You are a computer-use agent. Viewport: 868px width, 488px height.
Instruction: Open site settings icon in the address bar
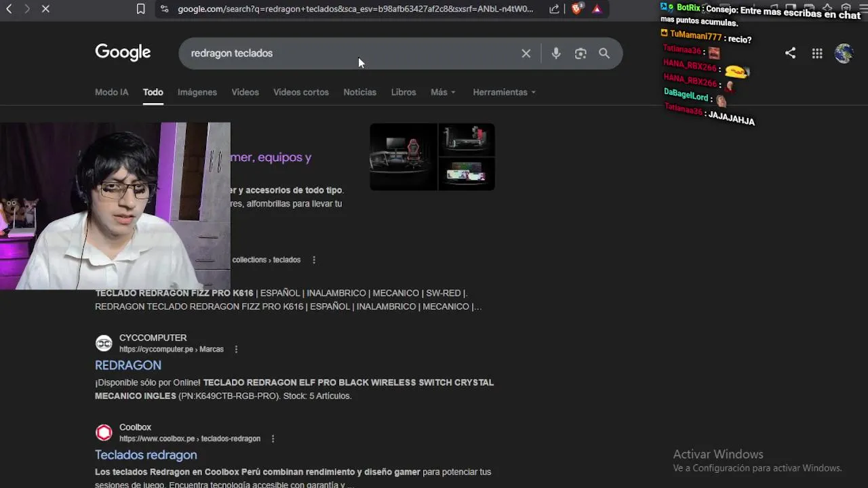163,9
